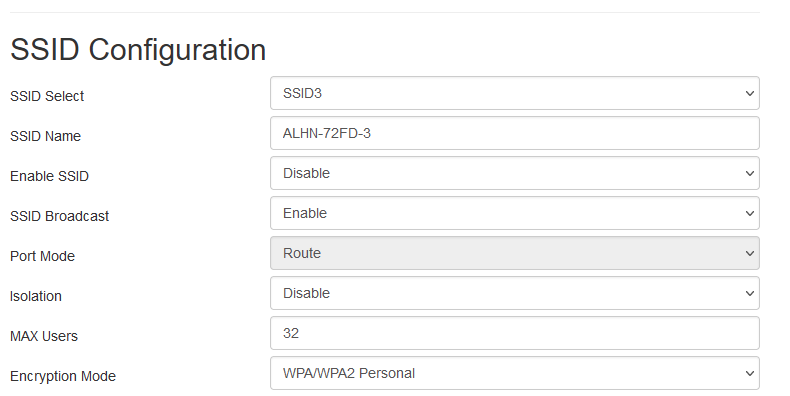The width and height of the screenshot is (790, 396).
Task: Focus the MAX Users field containing 32
Action: tap(514, 333)
